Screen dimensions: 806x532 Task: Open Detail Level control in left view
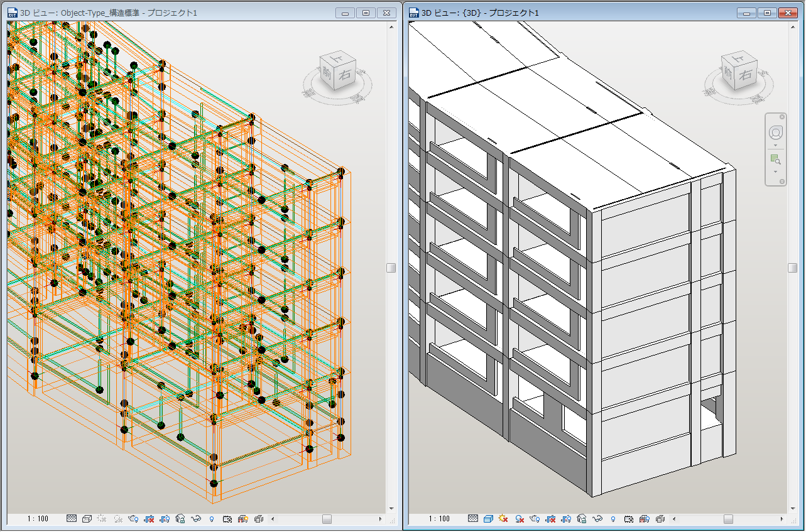(x=72, y=519)
